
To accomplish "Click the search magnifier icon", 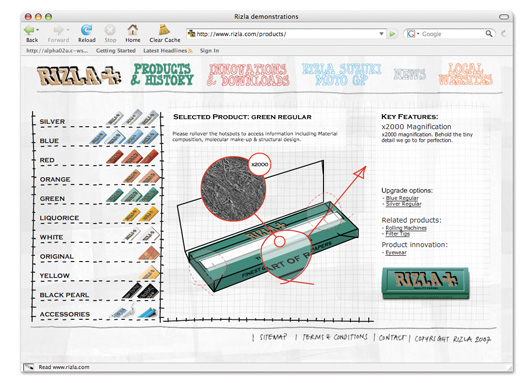I will click(489, 33).
